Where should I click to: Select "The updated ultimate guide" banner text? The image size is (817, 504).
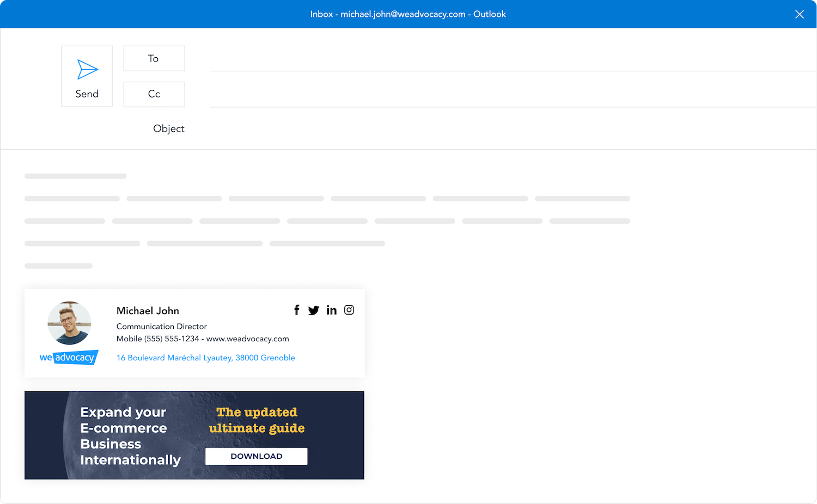click(x=257, y=420)
